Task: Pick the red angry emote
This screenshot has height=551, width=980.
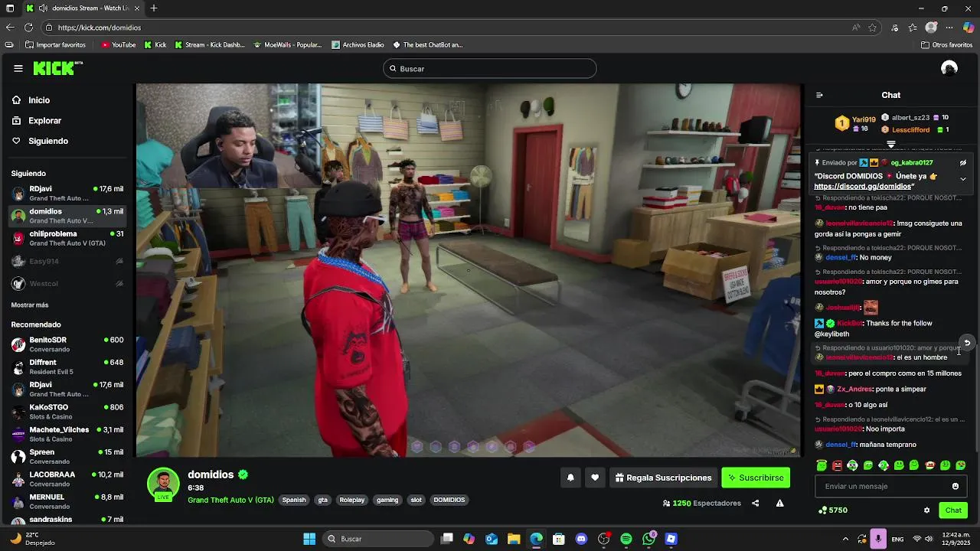Action: tap(837, 465)
